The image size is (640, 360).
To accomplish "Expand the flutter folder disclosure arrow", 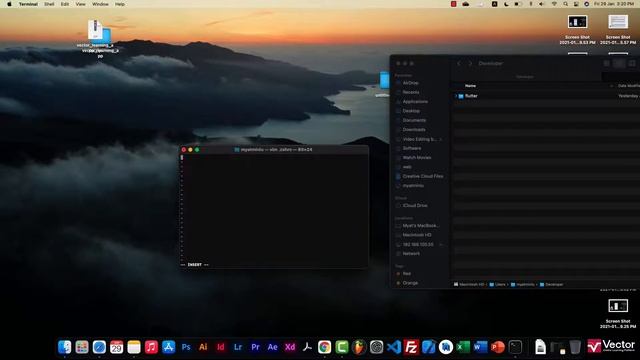I will [x=456, y=96].
